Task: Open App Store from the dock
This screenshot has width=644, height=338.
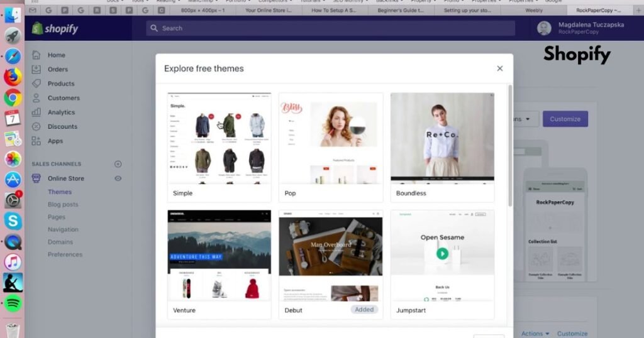Action: pyautogui.click(x=13, y=180)
